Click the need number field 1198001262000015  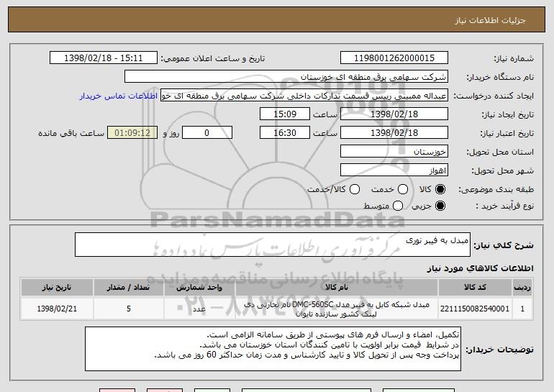[x=394, y=58]
